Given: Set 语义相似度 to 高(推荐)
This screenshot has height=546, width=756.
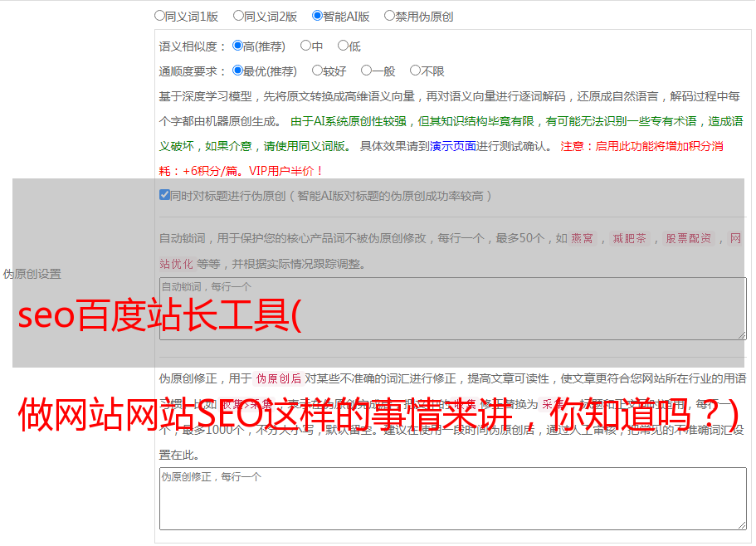Looking at the screenshot, I should point(237,46).
